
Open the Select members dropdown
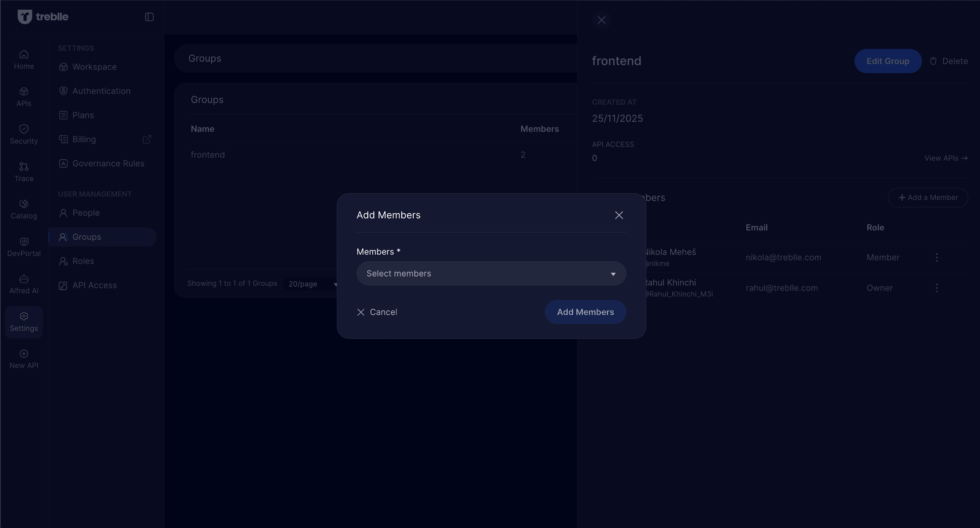pos(491,273)
